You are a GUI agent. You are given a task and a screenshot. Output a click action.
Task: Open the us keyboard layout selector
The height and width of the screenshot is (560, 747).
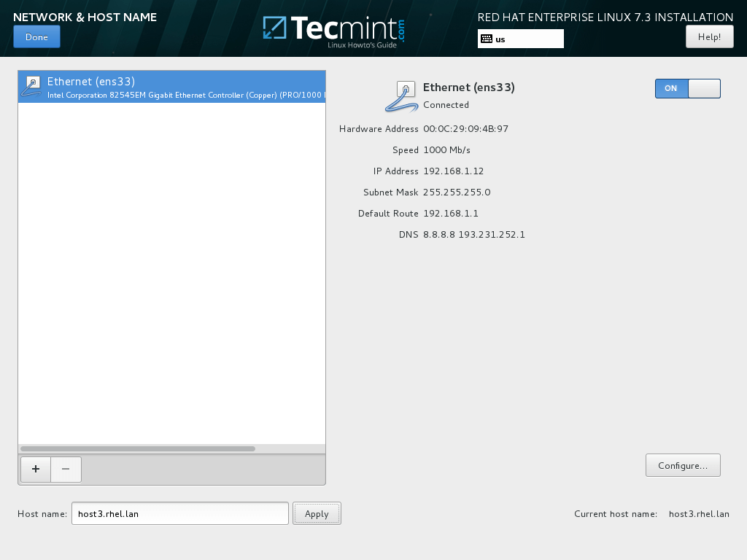pyautogui.click(x=520, y=38)
